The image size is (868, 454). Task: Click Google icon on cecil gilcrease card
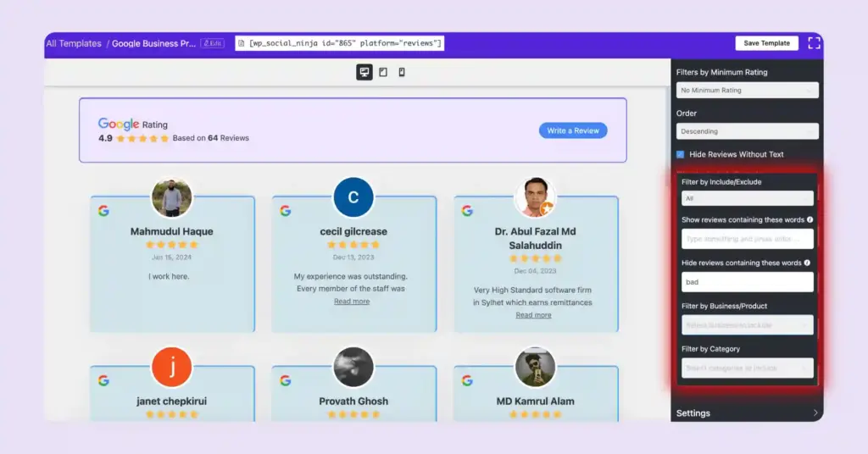click(285, 211)
